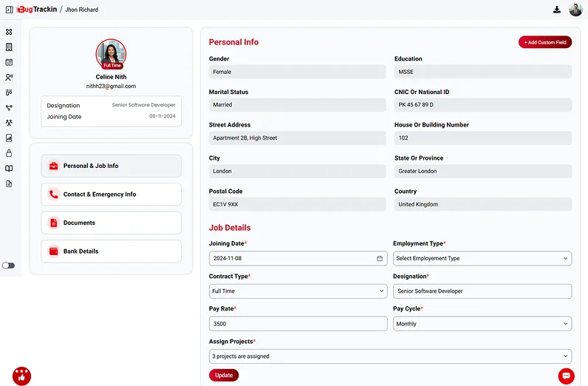Toggle the dark mode switch

pos(9,265)
